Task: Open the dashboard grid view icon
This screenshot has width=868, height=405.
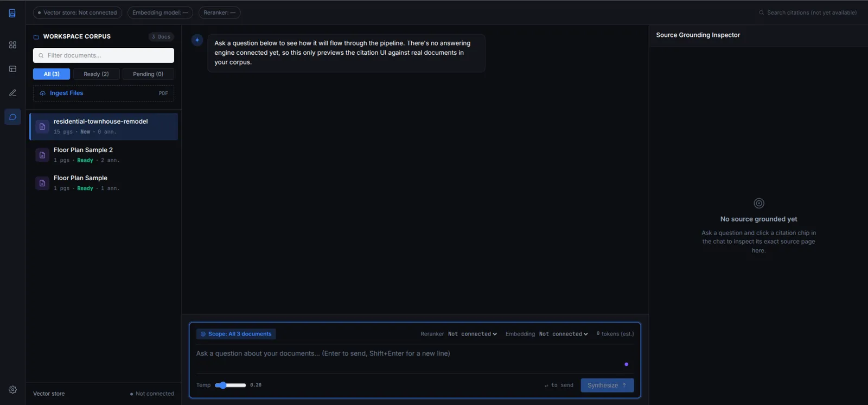Action: click(12, 45)
